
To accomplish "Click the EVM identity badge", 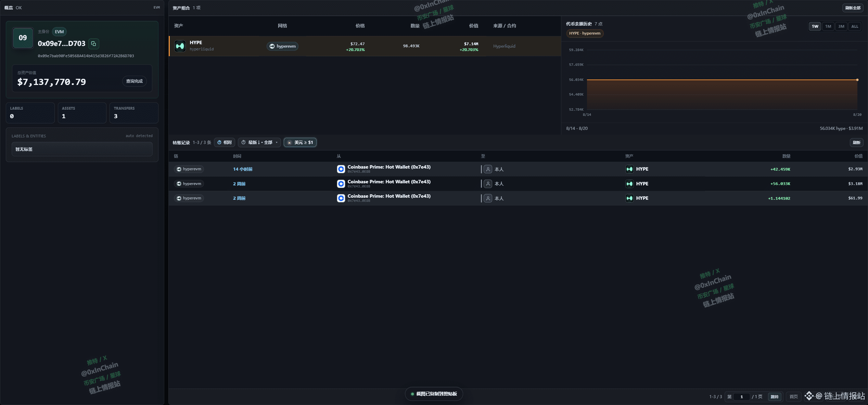I will 59,32.
